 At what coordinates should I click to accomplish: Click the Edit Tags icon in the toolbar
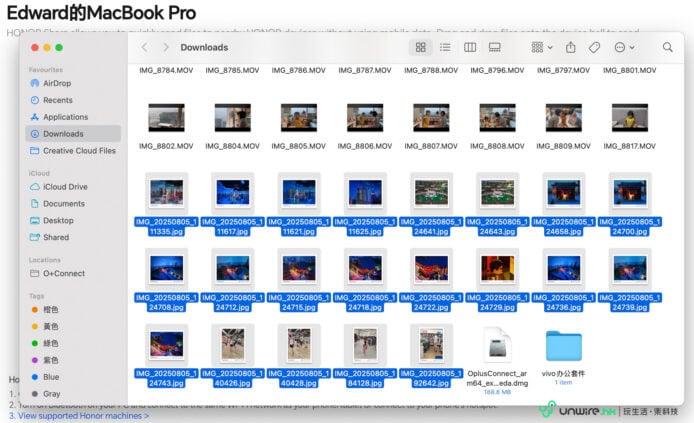coord(594,47)
